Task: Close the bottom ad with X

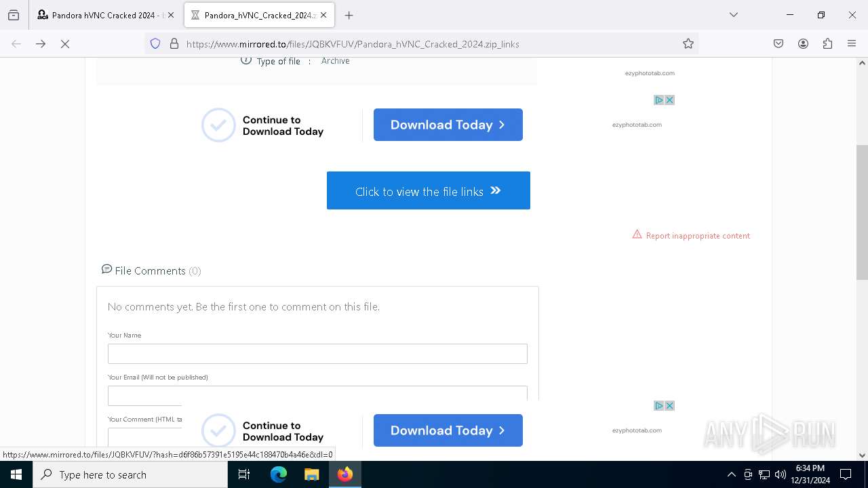Action: coord(669,405)
